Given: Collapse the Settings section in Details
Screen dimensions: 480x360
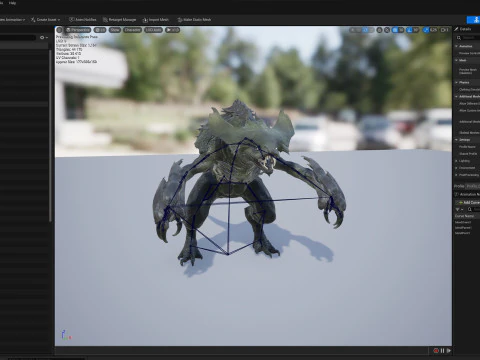Looking at the screenshot, I should (x=457, y=140).
